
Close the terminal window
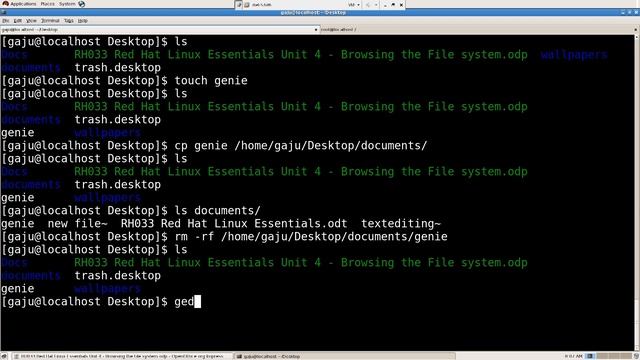(x=636, y=13)
